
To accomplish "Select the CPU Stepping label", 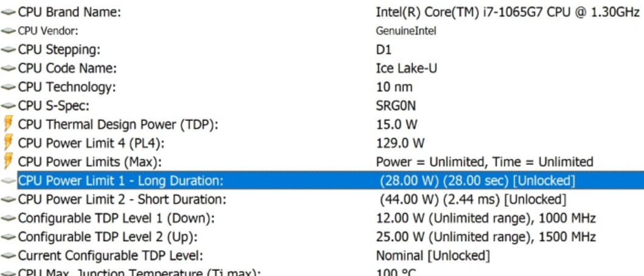I will coord(58,50).
